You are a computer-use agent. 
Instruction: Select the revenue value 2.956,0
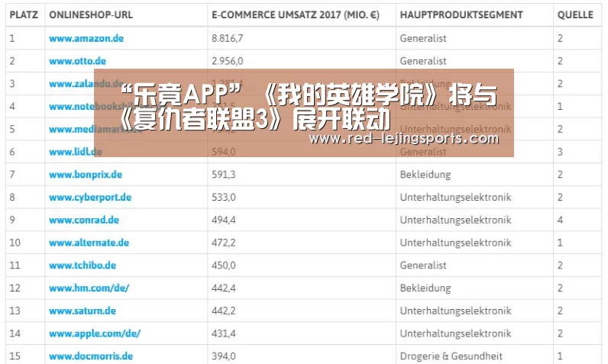click(x=227, y=61)
